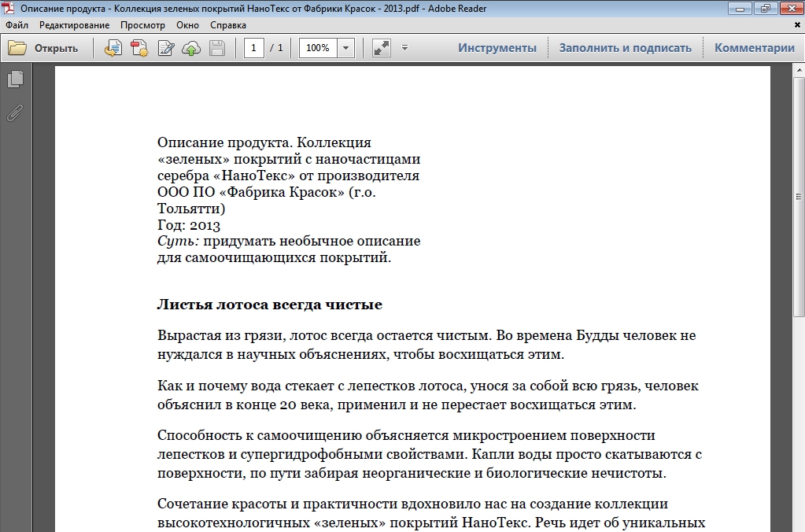Click the save floppy disk icon
Viewport: 805px width, 532px height.
point(217,48)
